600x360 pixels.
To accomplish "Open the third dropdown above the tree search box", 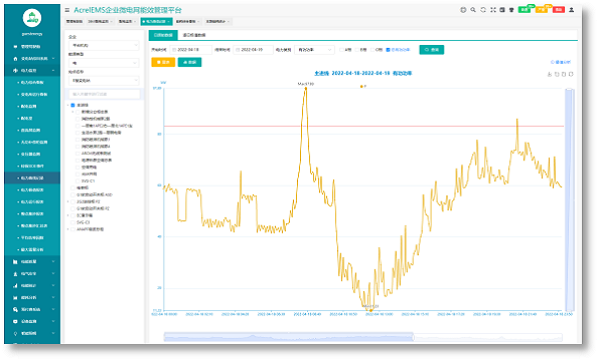I will click(x=104, y=81).
